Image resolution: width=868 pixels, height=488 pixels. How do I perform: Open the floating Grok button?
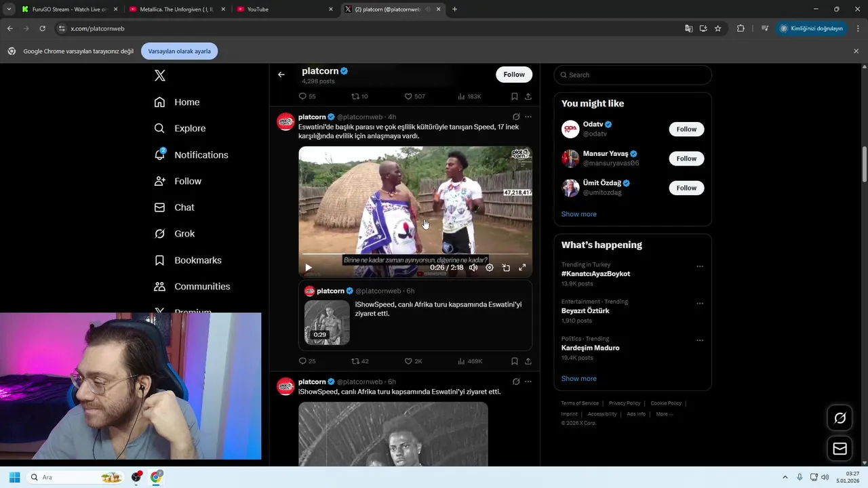click(x=840, y=418)
